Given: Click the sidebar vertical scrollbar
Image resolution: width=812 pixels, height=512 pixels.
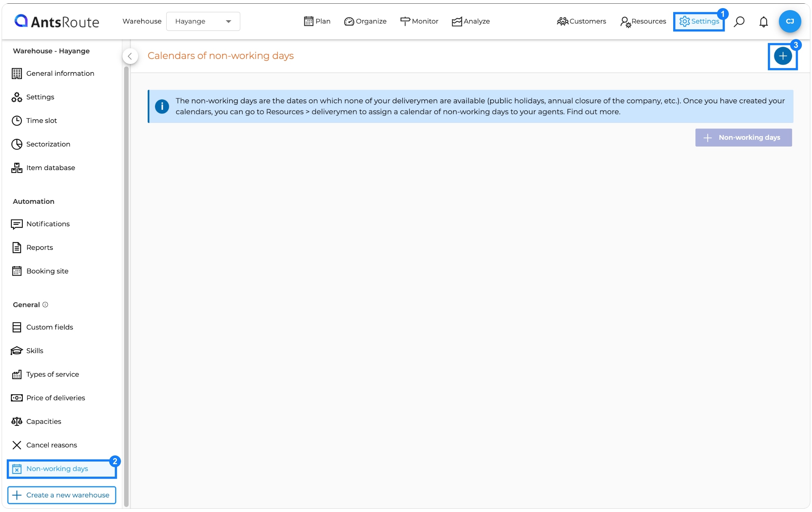Looking at the screenshot, I should click(x=126, y=287).
